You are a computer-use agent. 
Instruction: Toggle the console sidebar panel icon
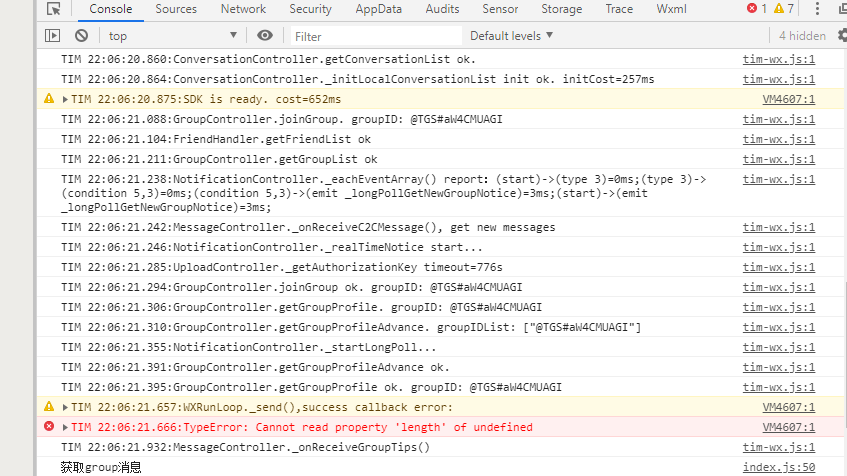click(52, 36)
